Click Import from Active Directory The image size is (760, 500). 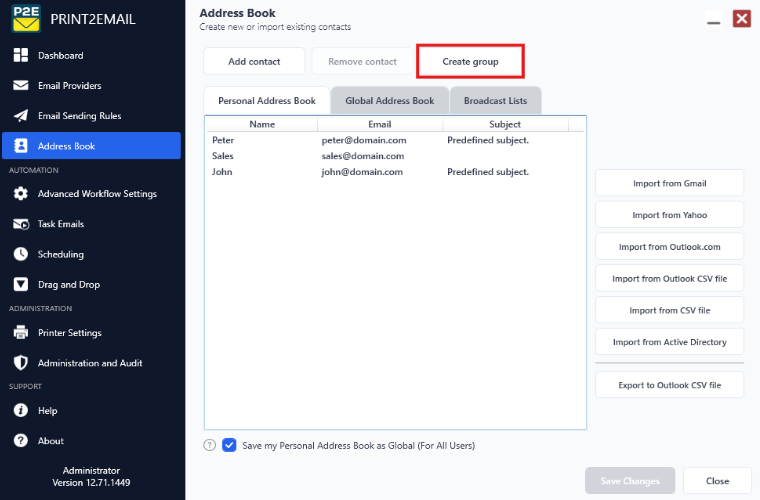coord(669,342)
